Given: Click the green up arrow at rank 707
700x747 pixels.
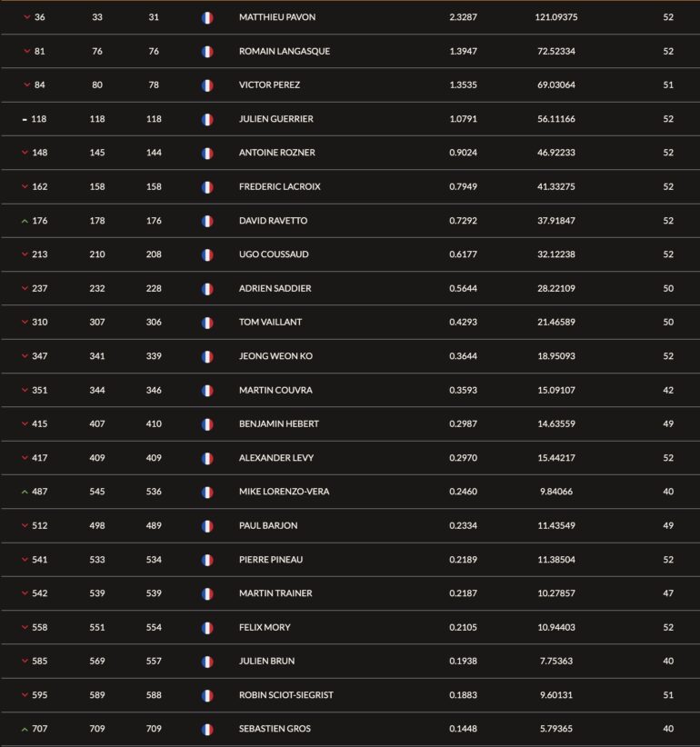Looking at the screenshot, I should [25, 729].
